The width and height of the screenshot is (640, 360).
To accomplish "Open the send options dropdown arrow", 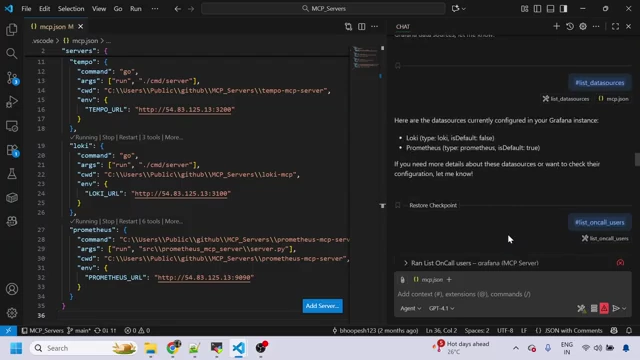I will [624, 309].
